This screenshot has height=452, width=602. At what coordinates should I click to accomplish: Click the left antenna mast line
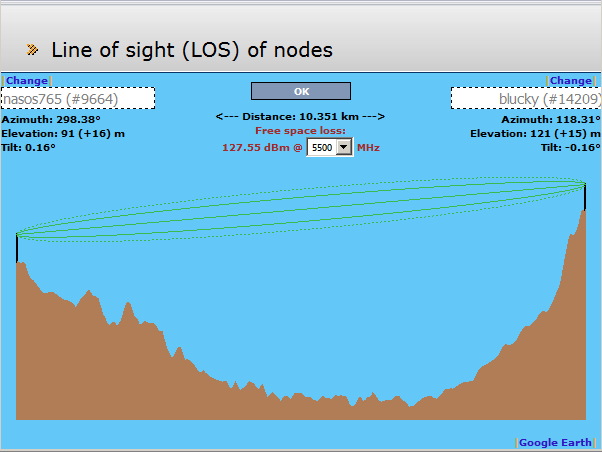(x=17, y=248)
